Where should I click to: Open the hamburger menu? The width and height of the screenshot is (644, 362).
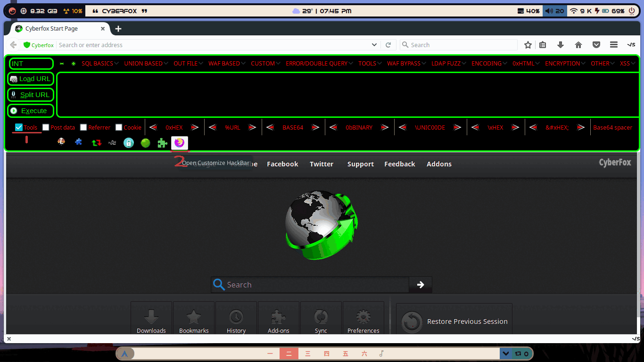[x=614, y=45]
